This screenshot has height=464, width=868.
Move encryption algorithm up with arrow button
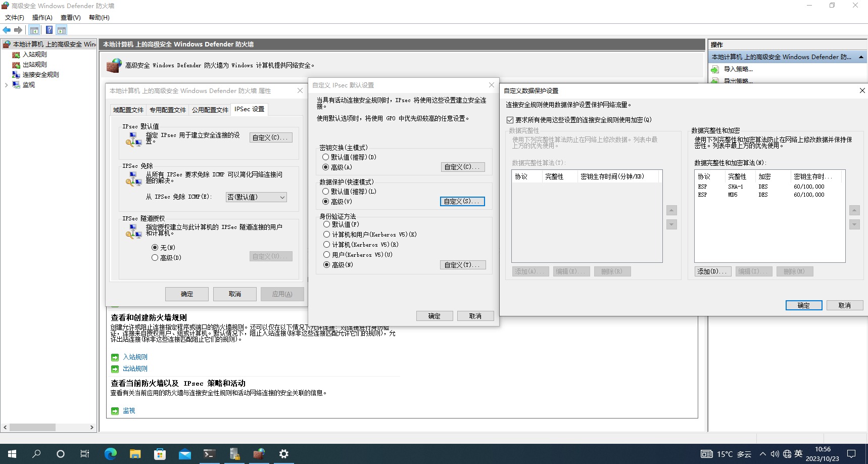click(x=854, y=210)
